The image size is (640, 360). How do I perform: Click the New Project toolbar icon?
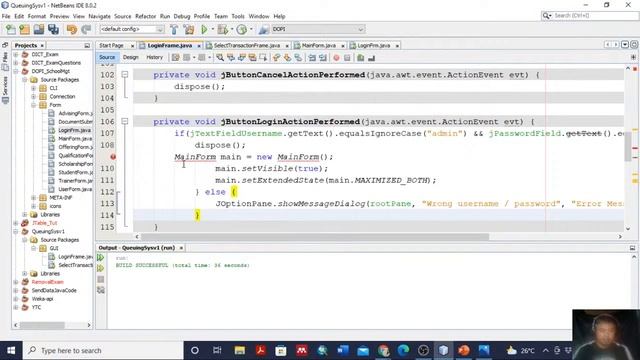pos(24,29)
